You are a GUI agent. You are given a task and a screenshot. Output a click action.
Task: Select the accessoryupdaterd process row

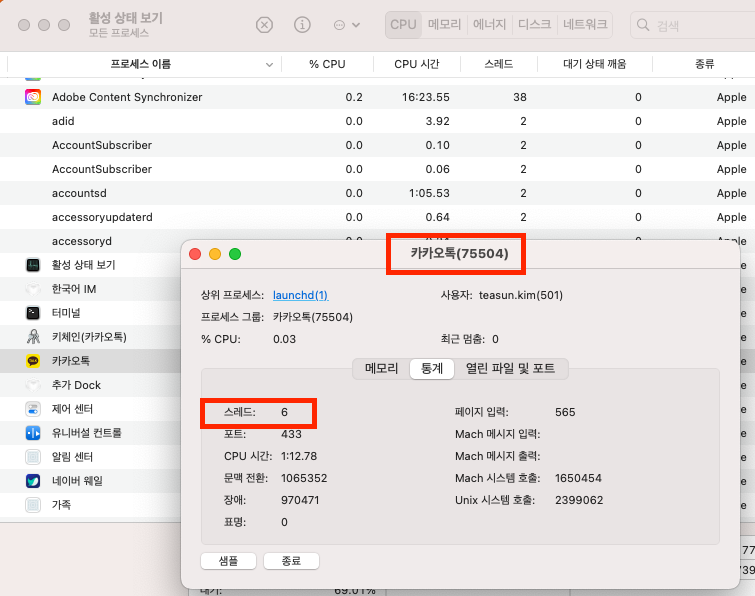(378, 217)
